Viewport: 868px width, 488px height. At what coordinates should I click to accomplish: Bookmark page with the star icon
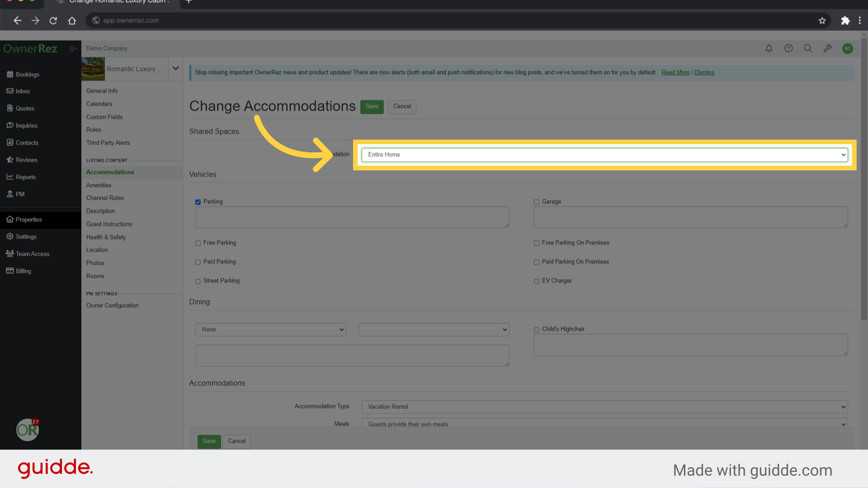(x=822, y=20)
